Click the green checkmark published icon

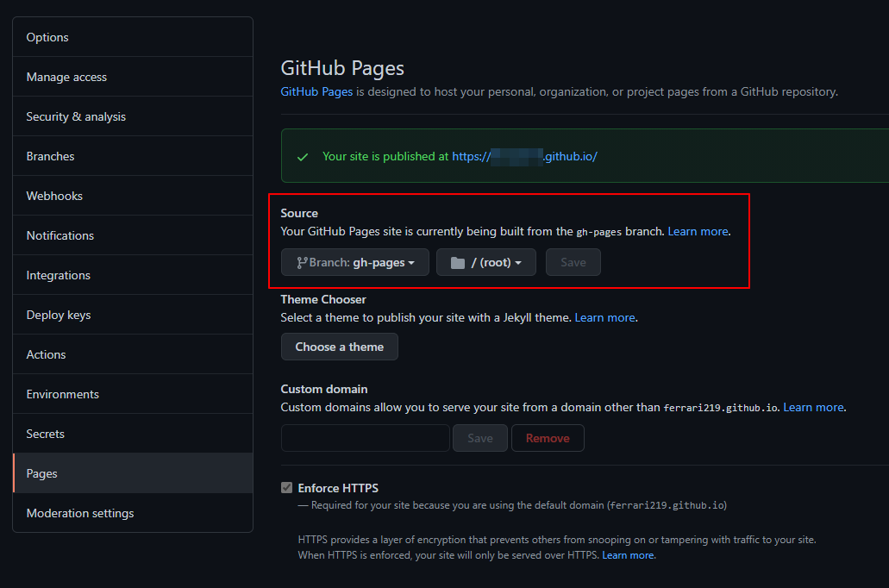click(303, 157)
